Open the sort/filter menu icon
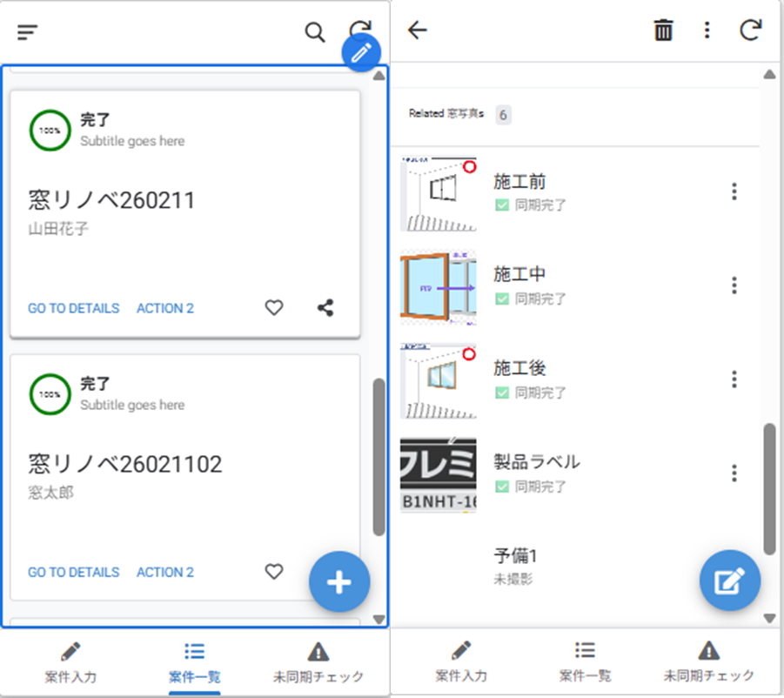Image resolution: width=784 pixels, height=698 pixels. pyautogui.click(x=28, y=32)
